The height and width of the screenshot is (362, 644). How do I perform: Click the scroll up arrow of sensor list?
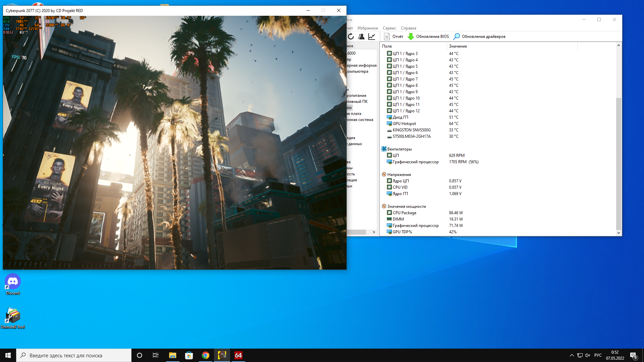click(x=619, y=45)
